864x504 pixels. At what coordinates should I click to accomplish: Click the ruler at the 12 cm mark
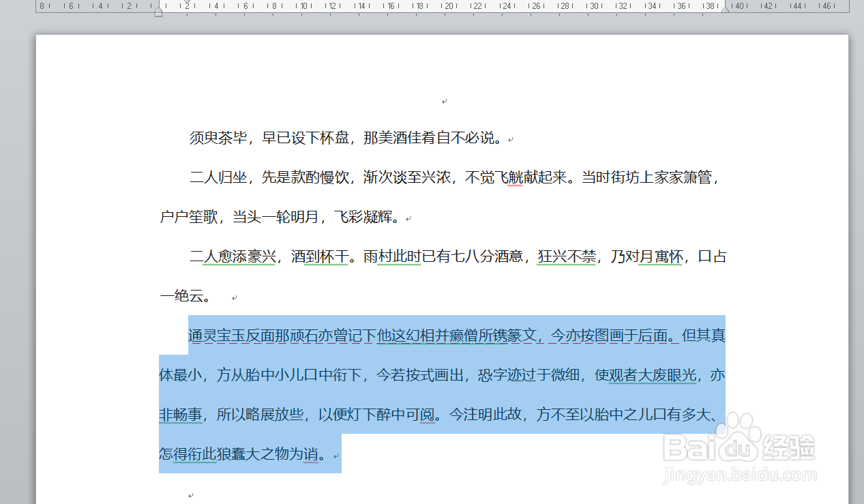pos(333,5)
